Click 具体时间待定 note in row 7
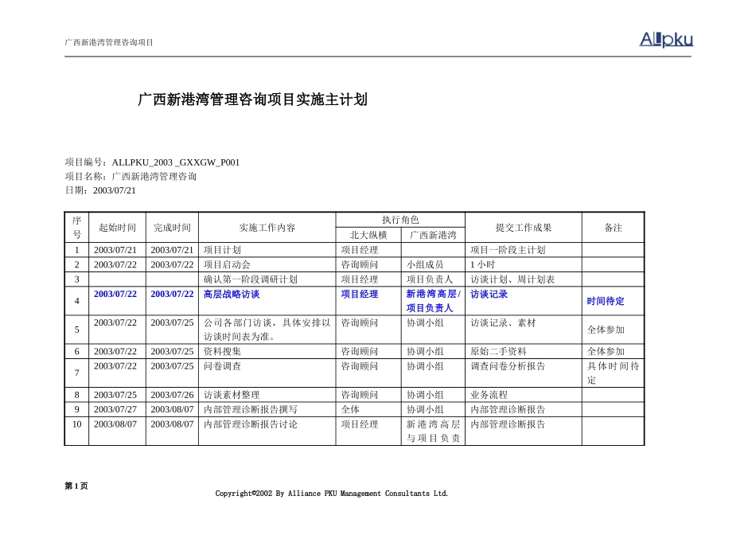Screen dimensions: 756x535 pyautogui.click(x=613, y=373)
